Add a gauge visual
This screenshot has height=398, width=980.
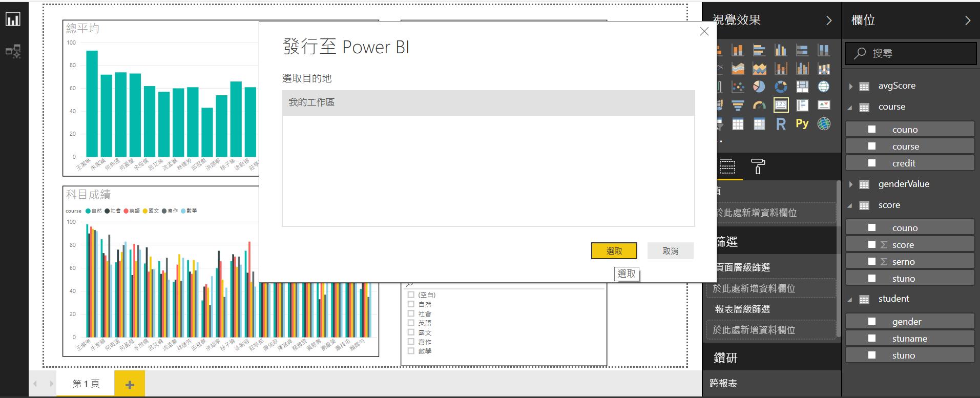[x=759, y=106]
